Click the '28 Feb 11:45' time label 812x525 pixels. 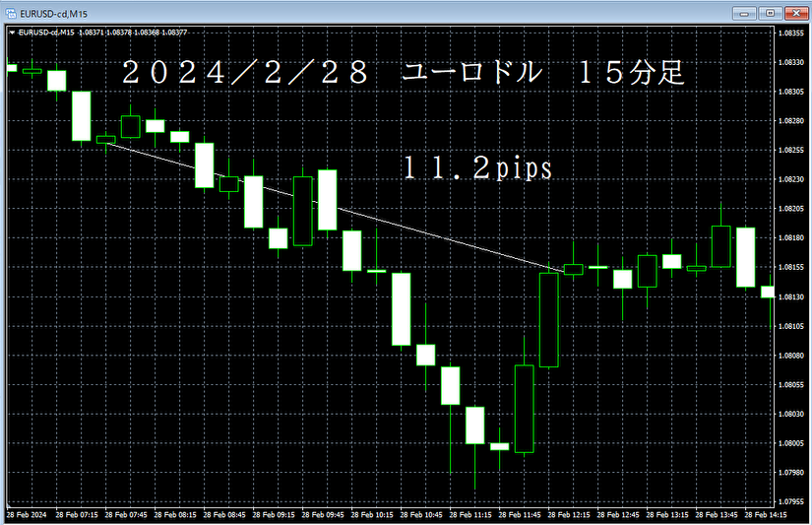click(x=520, y=514)
